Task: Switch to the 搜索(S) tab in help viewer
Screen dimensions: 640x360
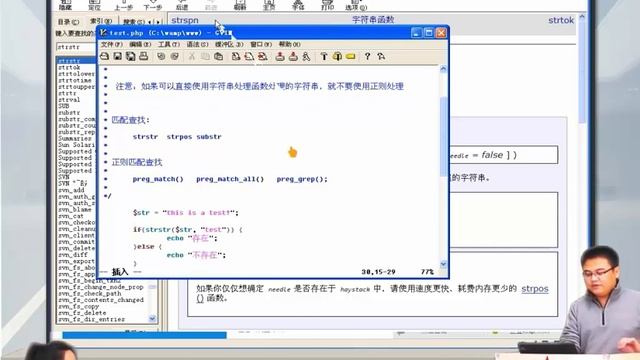Action: coord(134,22)
